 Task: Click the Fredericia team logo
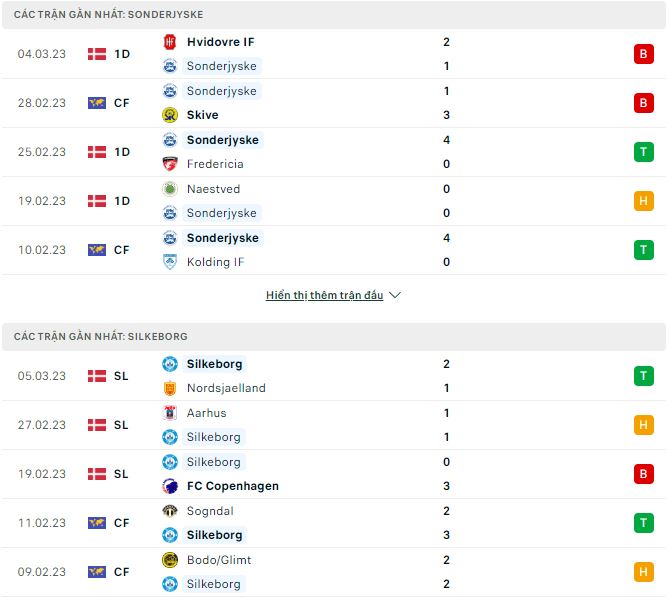[x=169, y=164]
